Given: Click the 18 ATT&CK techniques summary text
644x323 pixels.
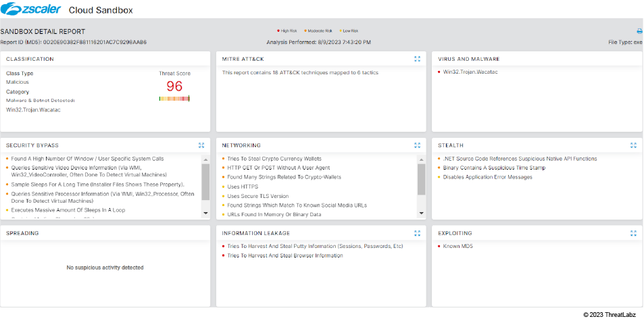Looking at the screenshot, I should tap(300, 72).
